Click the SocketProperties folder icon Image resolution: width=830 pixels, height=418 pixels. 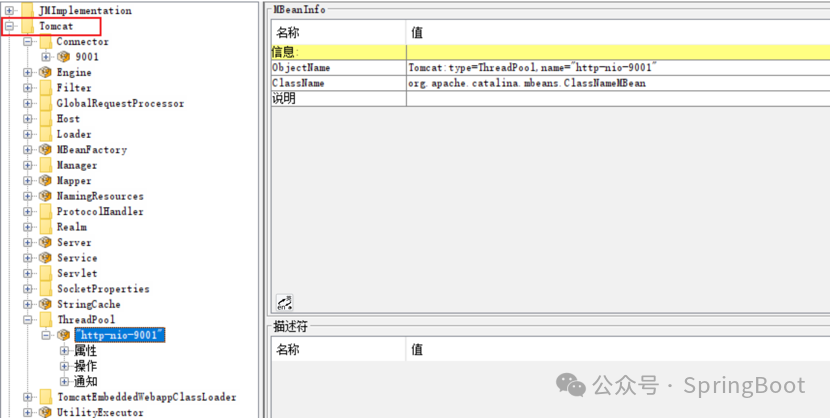point(46,288)
